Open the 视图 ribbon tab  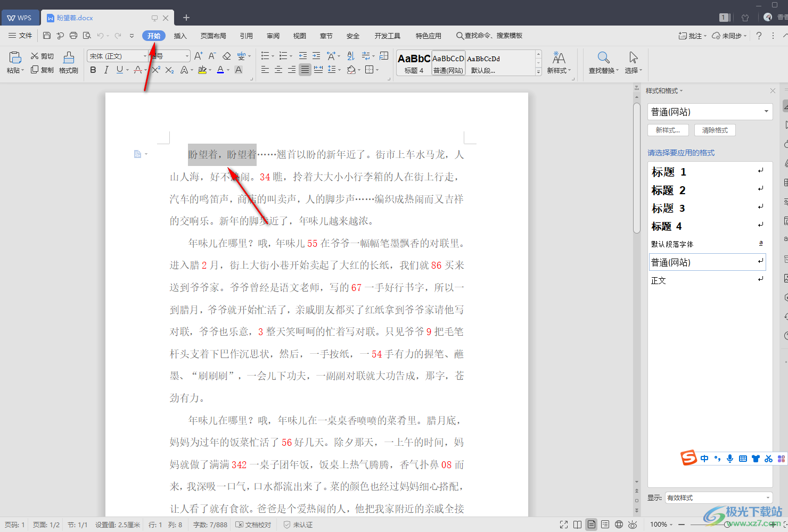pos(300,36)
